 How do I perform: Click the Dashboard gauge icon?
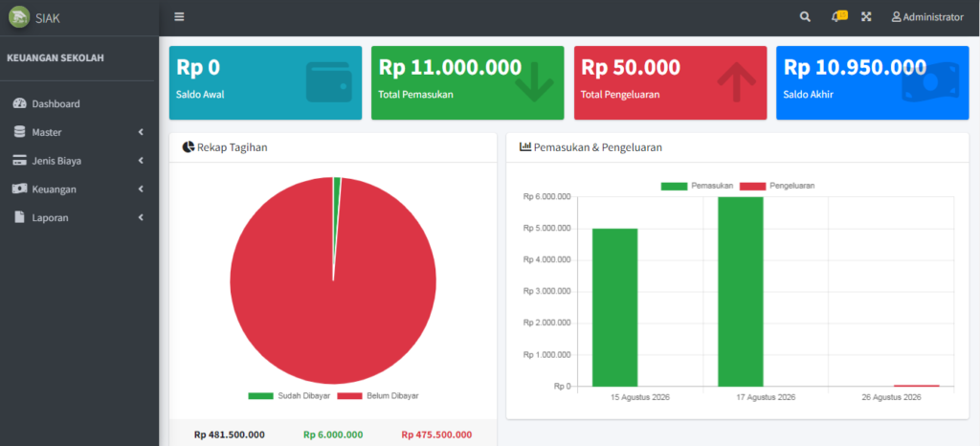(19, 103)
